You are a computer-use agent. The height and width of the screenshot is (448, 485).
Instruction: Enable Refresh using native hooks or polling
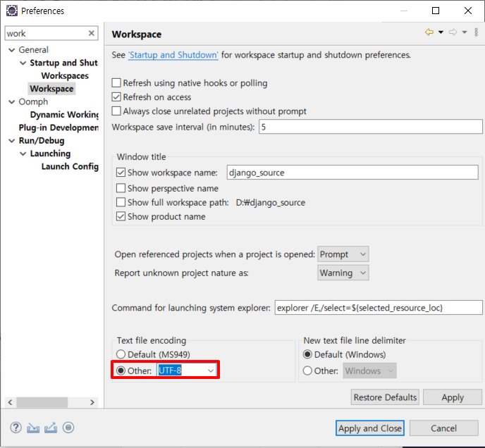(x=116, y=83)
